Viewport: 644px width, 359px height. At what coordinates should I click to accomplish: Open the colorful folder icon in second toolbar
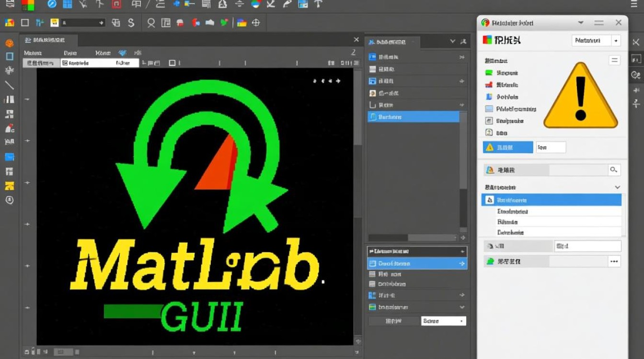coord(241,22)
